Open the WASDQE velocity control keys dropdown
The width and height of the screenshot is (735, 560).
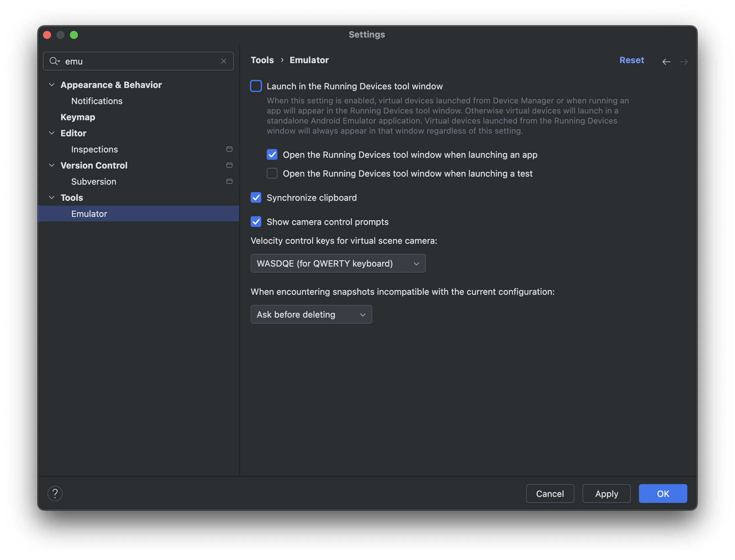point(338,264)
